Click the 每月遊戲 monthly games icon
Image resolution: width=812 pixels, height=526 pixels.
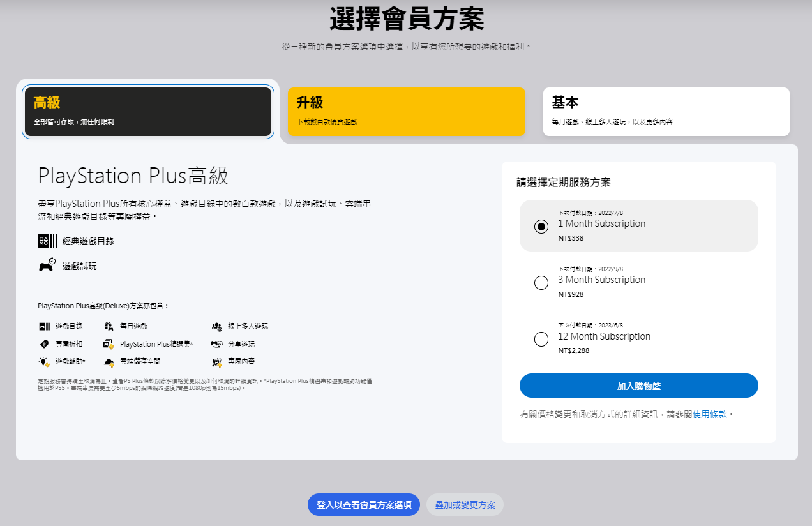[109, 326]
